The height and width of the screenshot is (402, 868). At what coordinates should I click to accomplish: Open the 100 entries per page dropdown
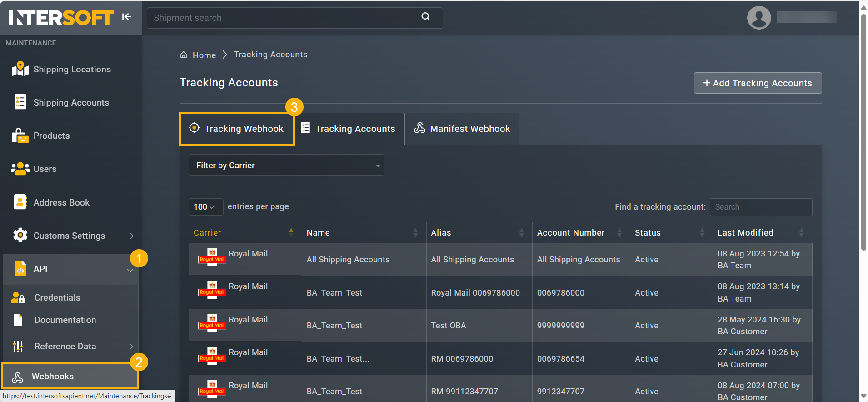[205, 206]
